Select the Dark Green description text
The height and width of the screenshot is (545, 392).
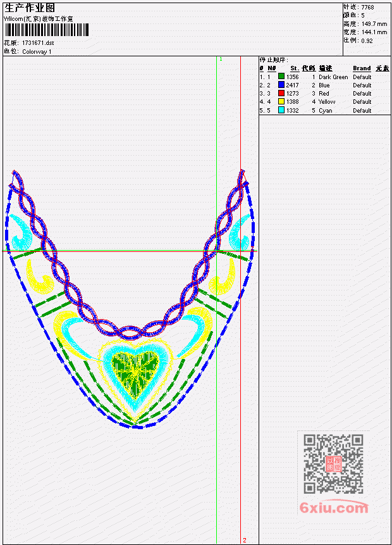click(333, 77)
